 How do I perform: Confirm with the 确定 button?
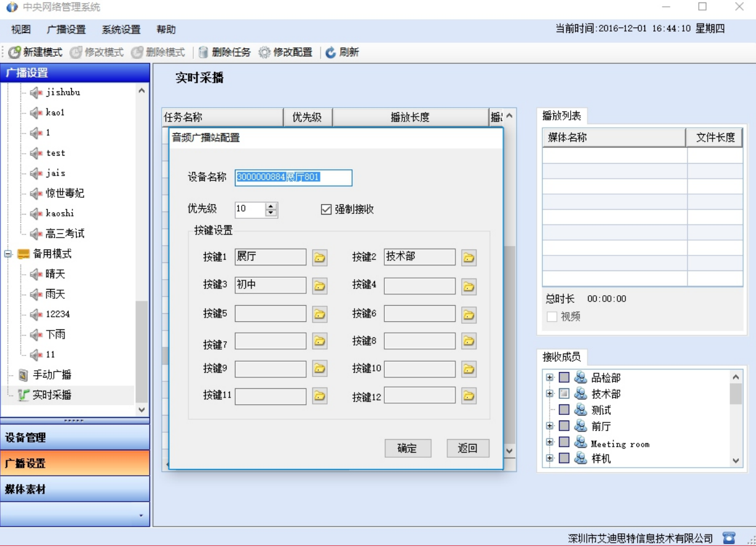click(408, 448)
